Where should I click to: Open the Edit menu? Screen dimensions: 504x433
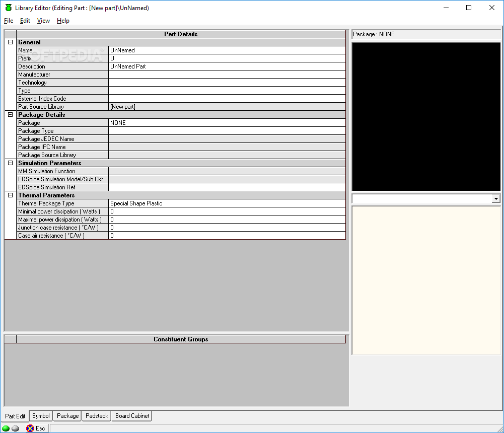(25, 21)
